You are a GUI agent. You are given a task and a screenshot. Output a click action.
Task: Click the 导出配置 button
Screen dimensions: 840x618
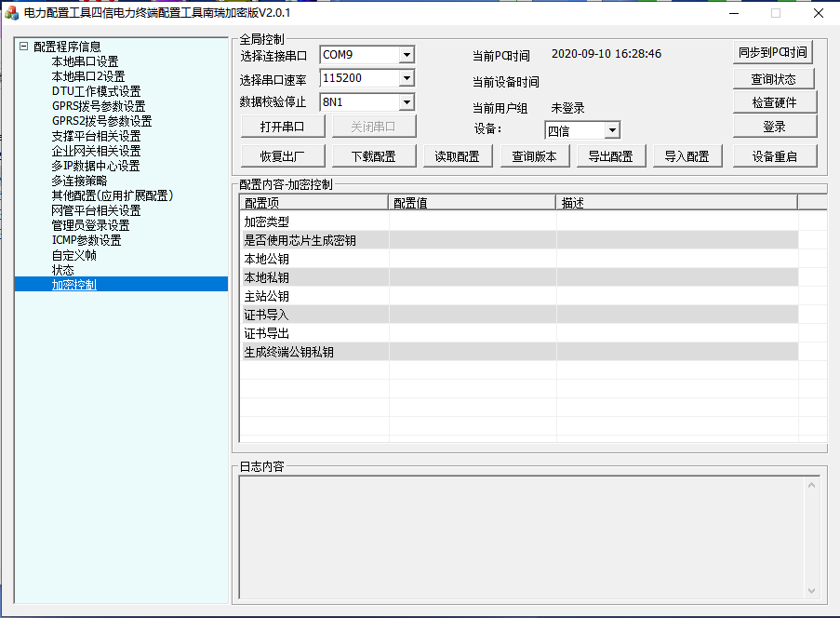click(x=610, y=156)
